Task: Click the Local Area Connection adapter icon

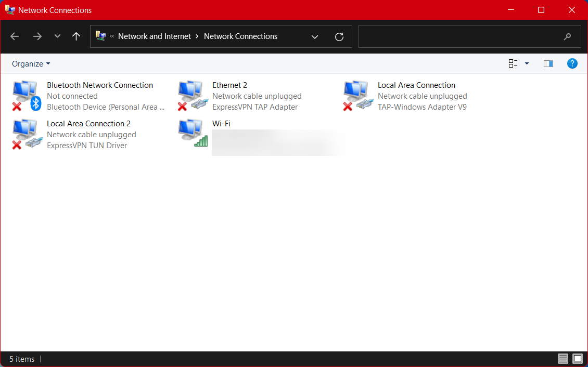Action: pyautogui.click(x=357, y=96)
